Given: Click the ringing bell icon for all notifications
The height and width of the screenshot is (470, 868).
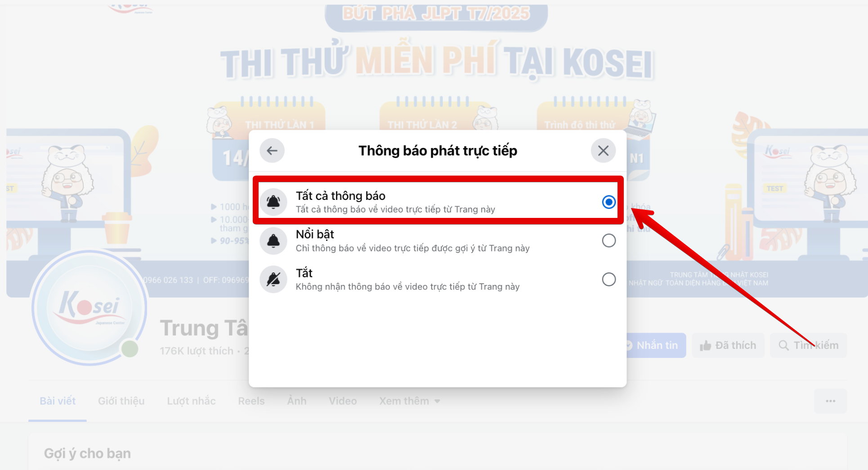Looking at the screenshot, I should click(273, 202).
